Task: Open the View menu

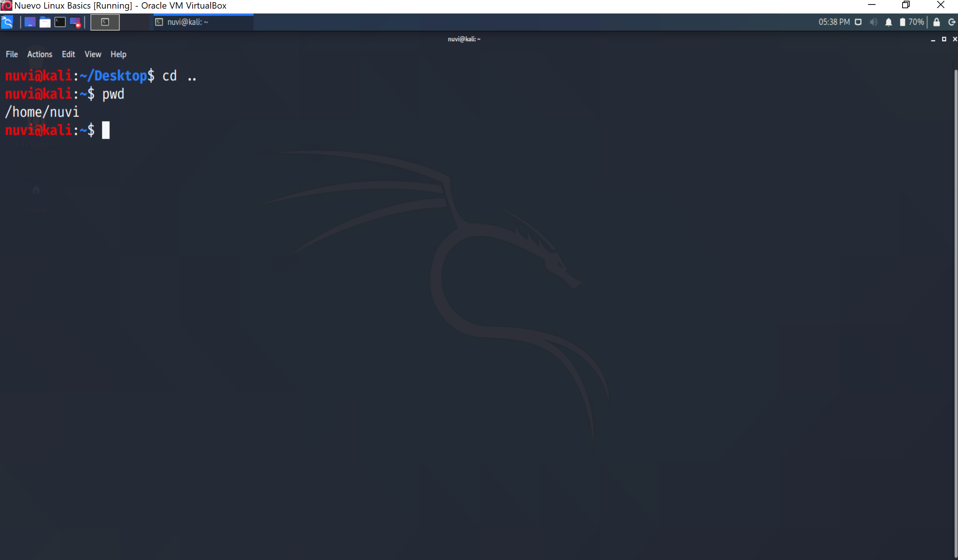Action: pyautogui.click(x=93, y=54)
